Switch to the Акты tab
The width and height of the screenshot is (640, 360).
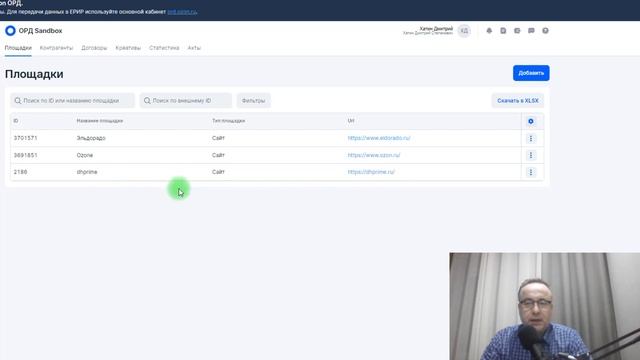click(x=194, y=48)
